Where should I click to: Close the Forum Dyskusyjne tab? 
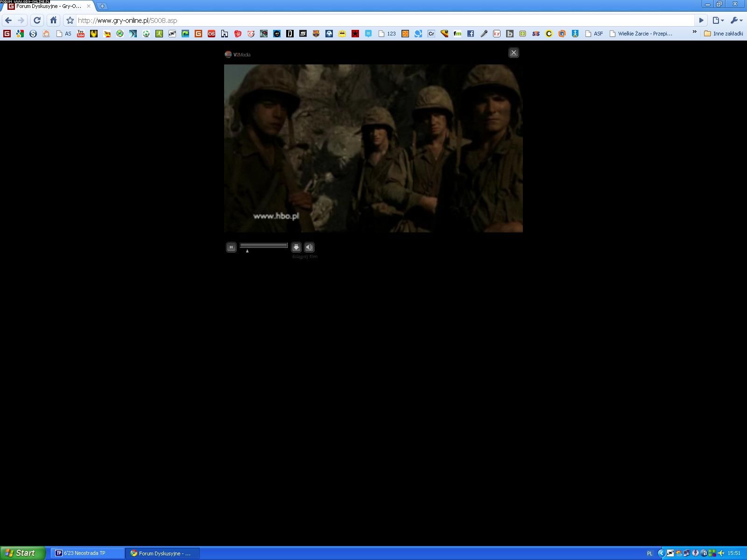click(x=89, y=6)
